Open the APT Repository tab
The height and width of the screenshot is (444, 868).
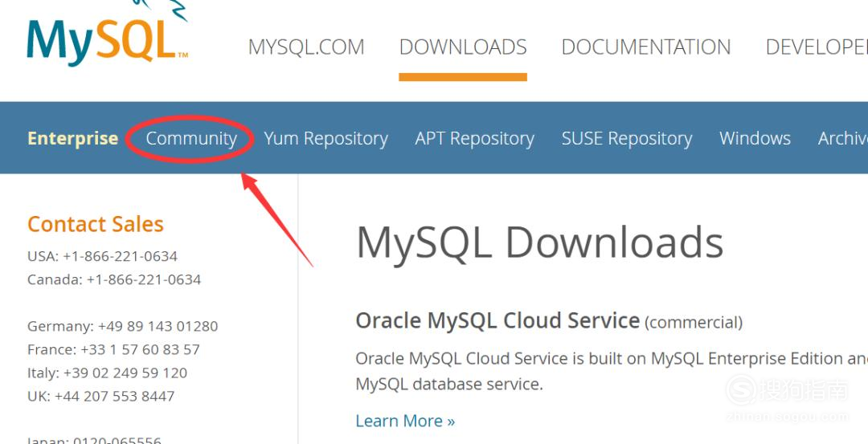(474, 138)
